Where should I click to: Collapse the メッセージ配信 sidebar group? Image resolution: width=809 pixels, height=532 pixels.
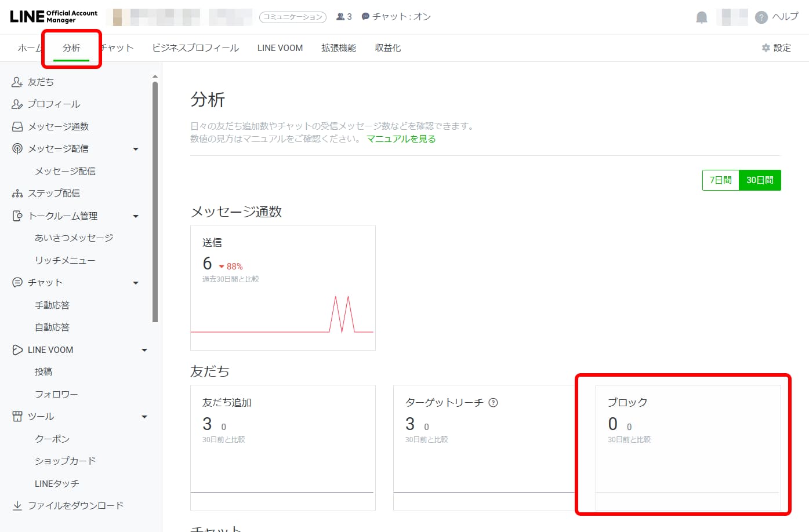[136, 148]
